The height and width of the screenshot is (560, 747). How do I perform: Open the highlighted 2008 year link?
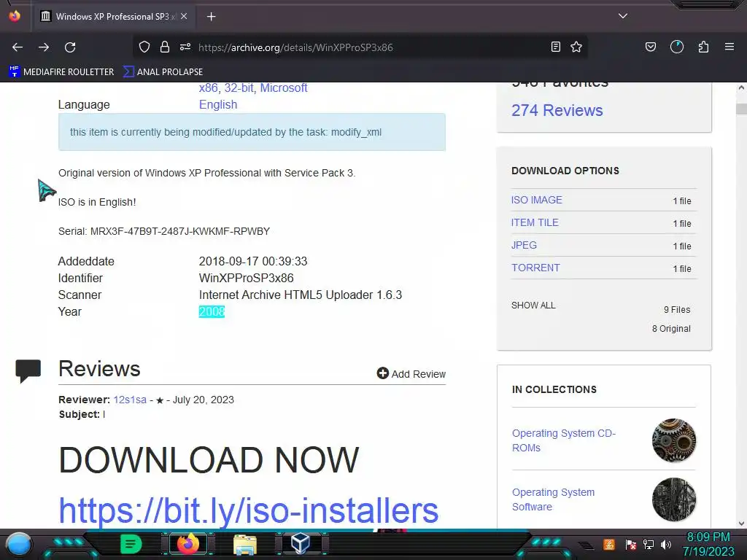click(212, 312)
